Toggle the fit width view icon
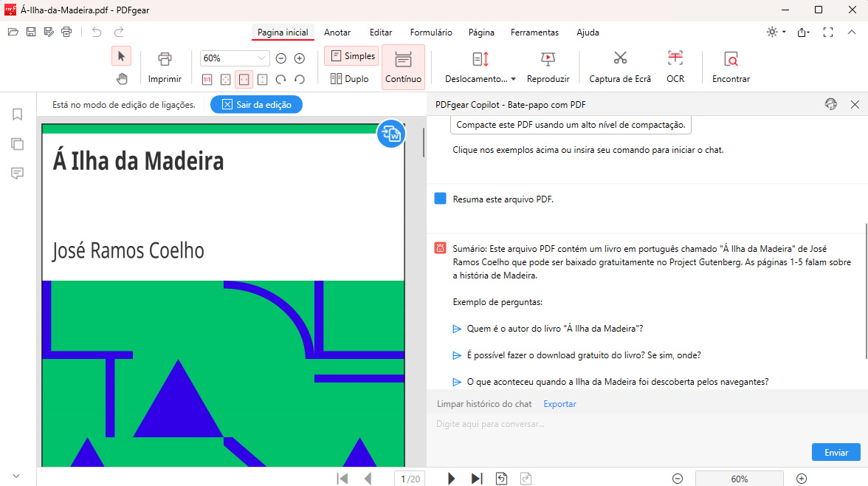The image size is (868, 486). pyautogui.click(x=244, y=80)
